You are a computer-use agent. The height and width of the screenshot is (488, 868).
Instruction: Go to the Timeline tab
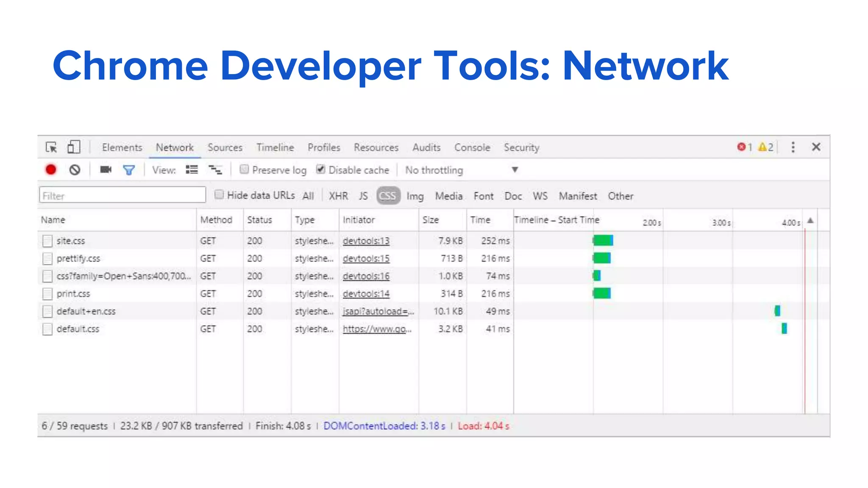tap(275, 147)
